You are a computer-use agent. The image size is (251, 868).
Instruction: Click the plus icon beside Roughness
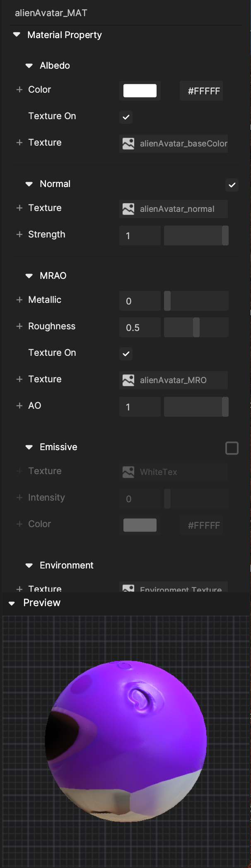click(19, 326)
